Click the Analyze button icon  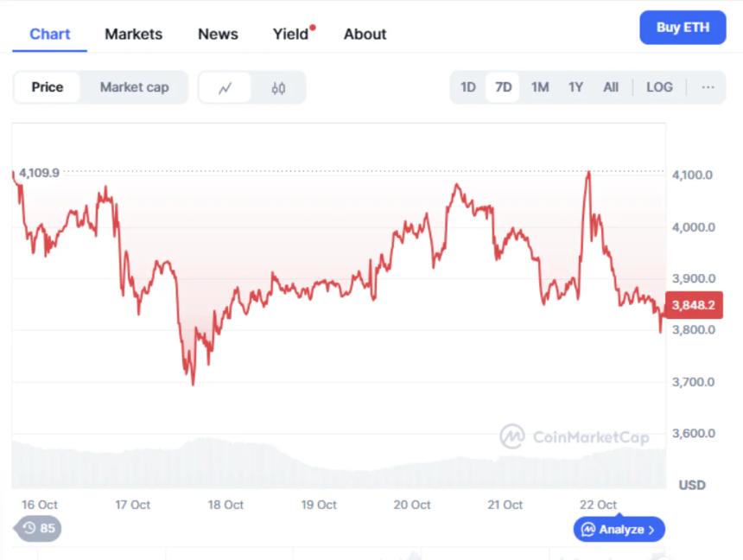click(x=588, y=529)
